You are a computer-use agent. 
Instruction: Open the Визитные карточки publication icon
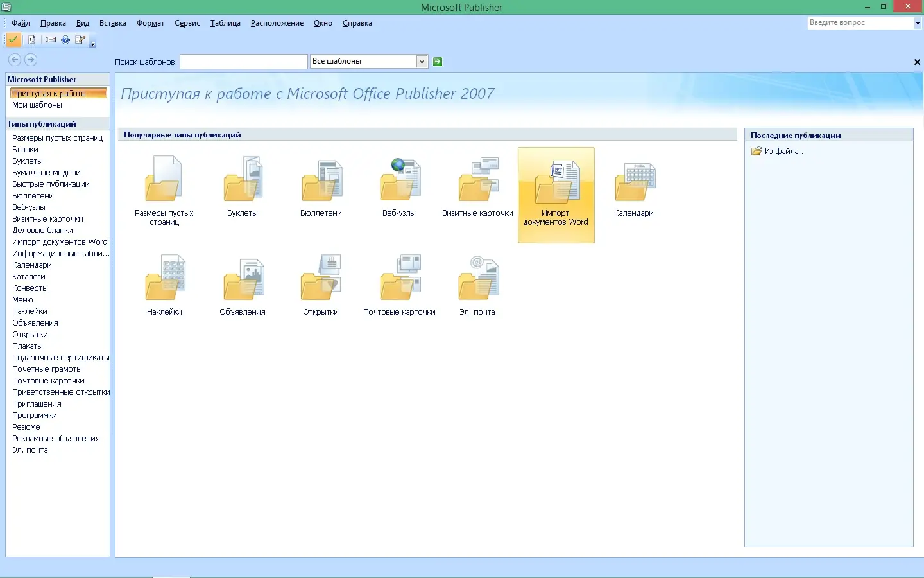(477, 179)
